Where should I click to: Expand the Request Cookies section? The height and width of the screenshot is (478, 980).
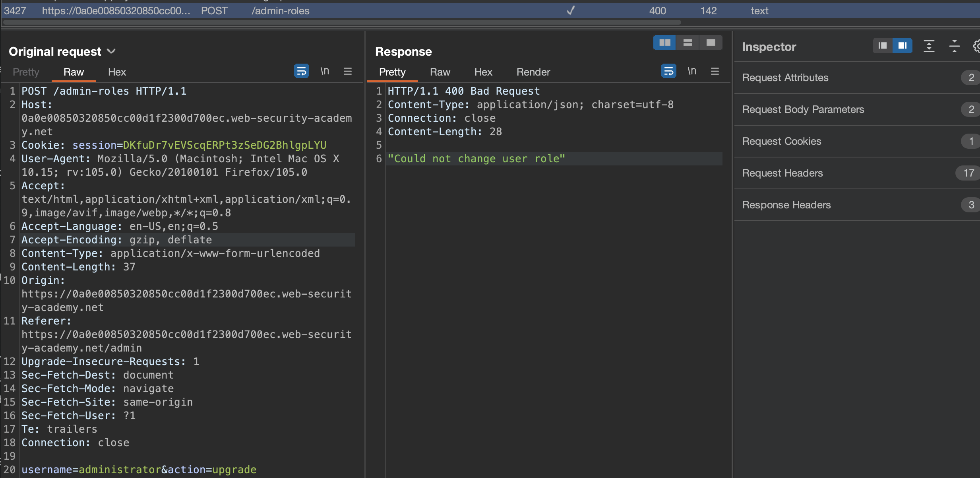(781, 142)
